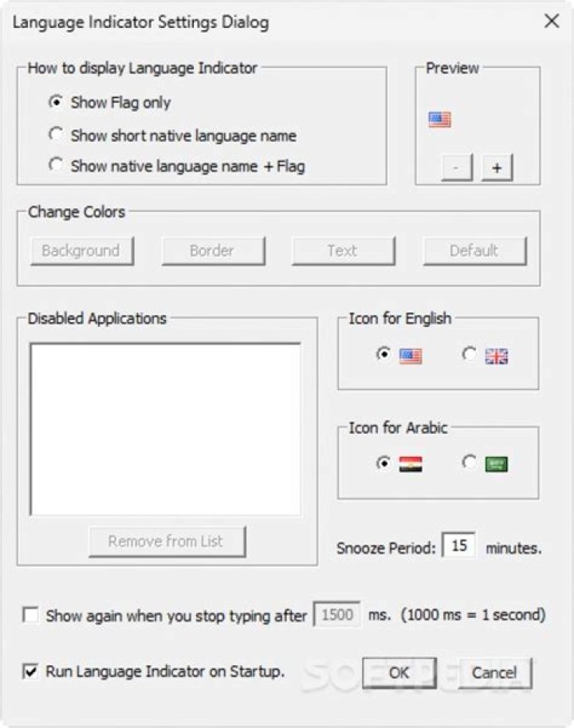This screenshot has width=574, height=728.
Task: Click the Saudi flag icon for Arabic
Action: click(497, 464)
